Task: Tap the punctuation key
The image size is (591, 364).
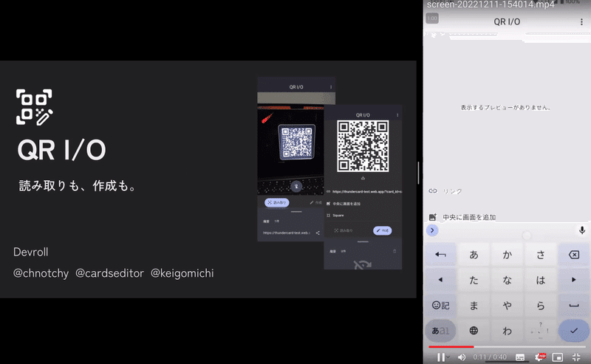Action: coord(541,331)
